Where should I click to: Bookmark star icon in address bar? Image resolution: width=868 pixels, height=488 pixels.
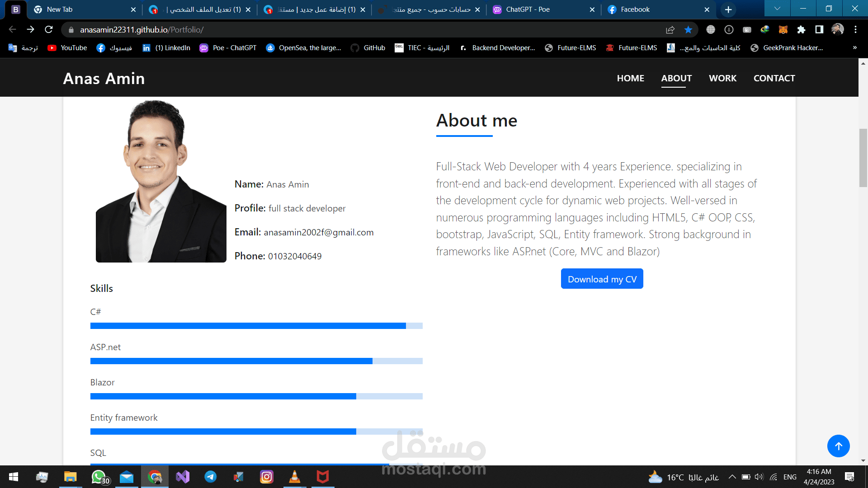(x=688, y=30)
